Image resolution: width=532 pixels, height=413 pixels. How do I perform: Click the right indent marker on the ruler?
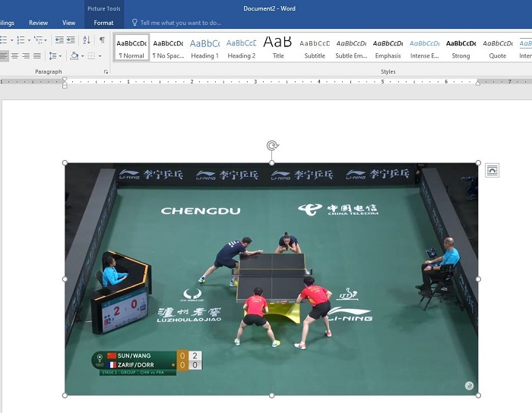pyautogui.click(x=478, y=83)
